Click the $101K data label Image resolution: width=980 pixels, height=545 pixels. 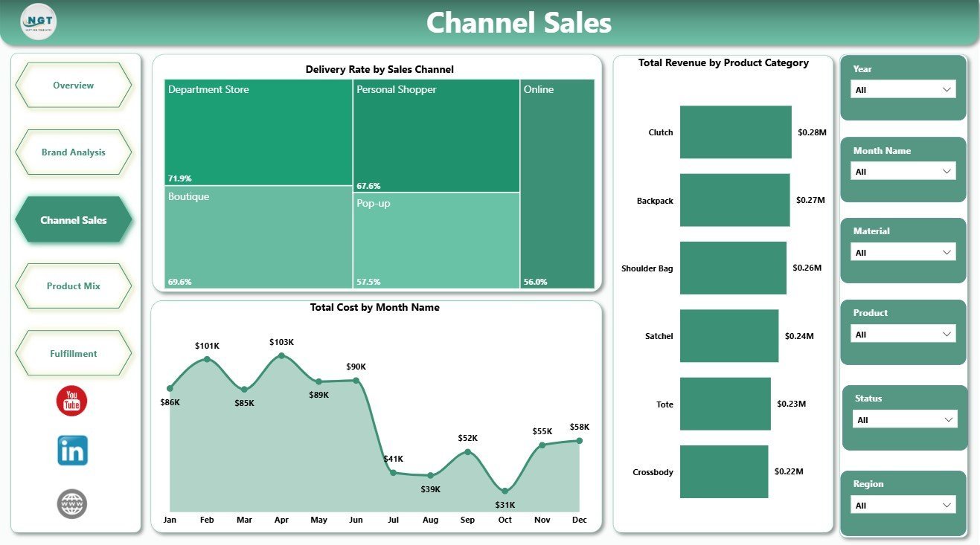pos(207,346)
